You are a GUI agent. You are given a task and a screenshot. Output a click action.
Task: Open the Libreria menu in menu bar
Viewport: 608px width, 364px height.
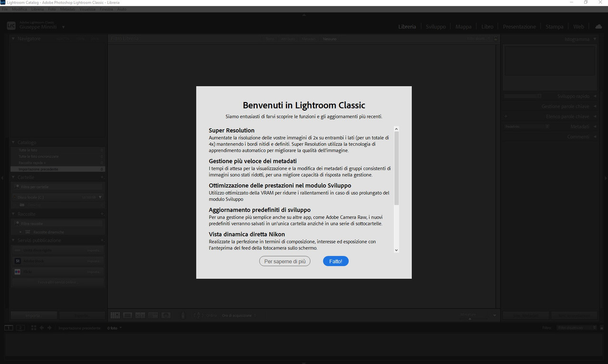coord(38,9)
